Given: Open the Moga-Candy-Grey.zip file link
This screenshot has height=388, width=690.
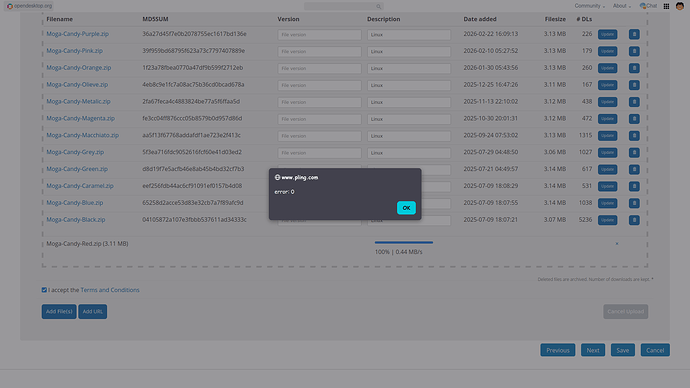Looking at the screenshot, I should click(75, 152).
